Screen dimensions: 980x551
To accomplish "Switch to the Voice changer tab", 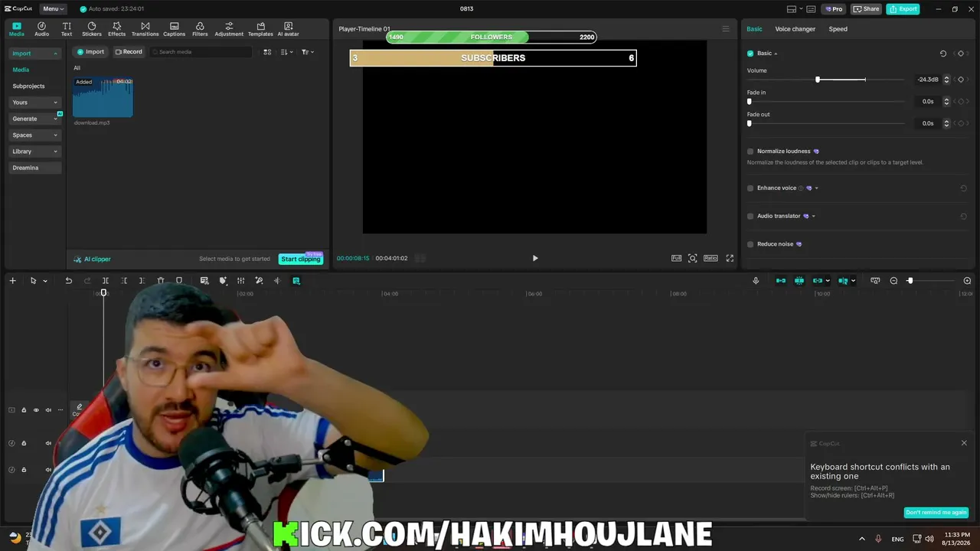I will point(795,29).
